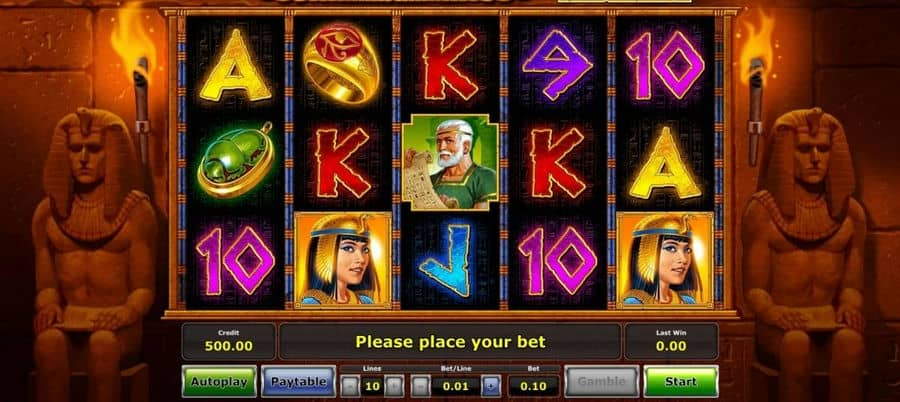Click the total Bet value field
This screenshot has width=900, height=402.
tap(533, 386)
